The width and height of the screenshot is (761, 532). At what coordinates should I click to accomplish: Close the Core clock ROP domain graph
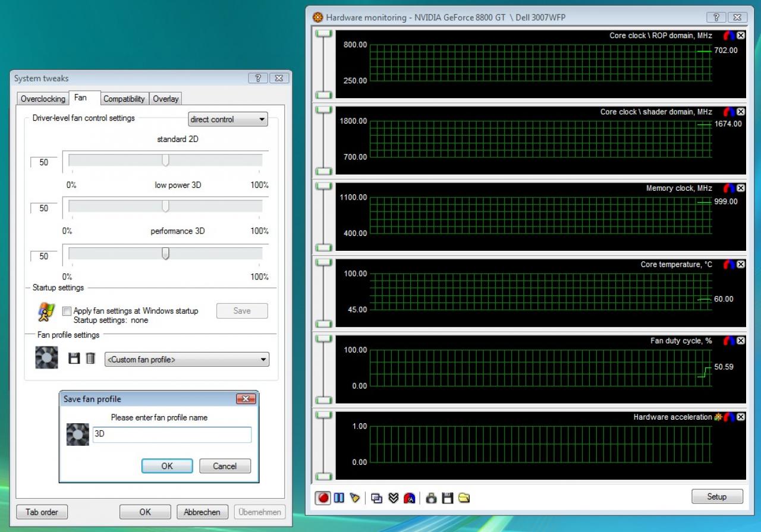741,36
